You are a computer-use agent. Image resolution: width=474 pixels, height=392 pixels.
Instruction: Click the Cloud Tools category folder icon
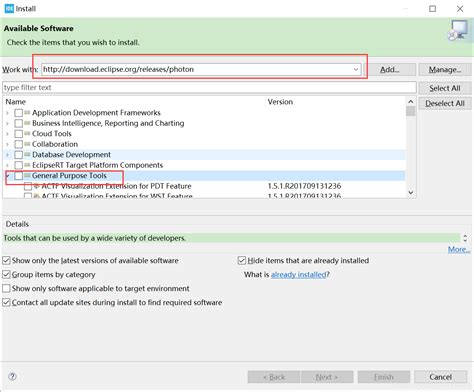[27, 133]
